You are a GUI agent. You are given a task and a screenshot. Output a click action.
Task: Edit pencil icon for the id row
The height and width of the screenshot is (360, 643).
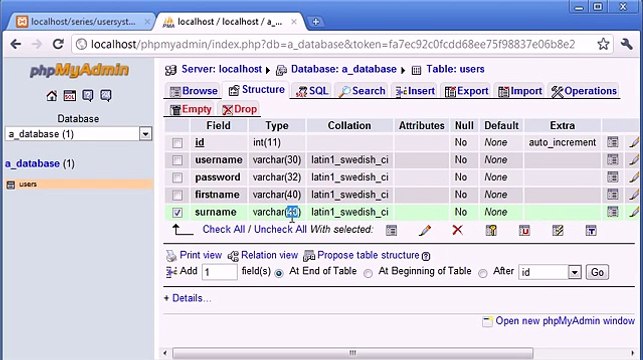634,142
